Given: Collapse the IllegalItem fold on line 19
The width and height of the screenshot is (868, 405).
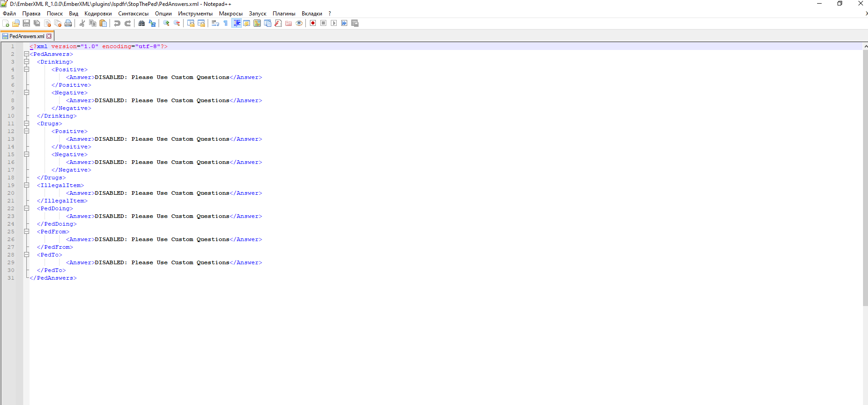Looking at the screenshot, I should click(26, 185).
